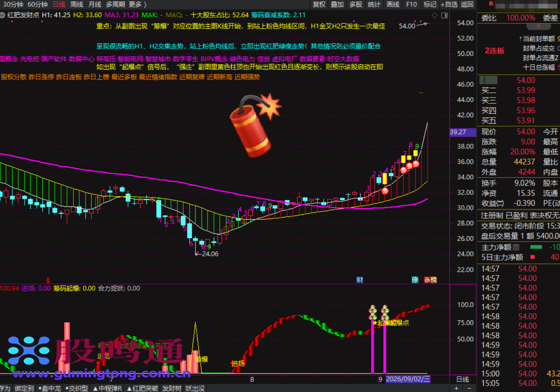The height and width of the screenshot is (392, 560).
Task: Zoom out the chart with the minus button
Action: point(469,388)
